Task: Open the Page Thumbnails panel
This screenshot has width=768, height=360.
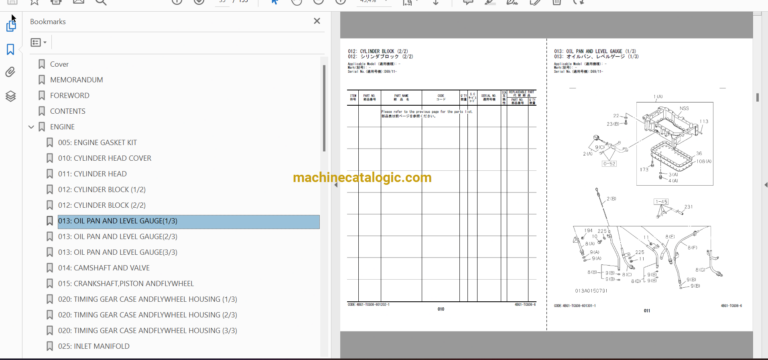Action: coord(11,26)
